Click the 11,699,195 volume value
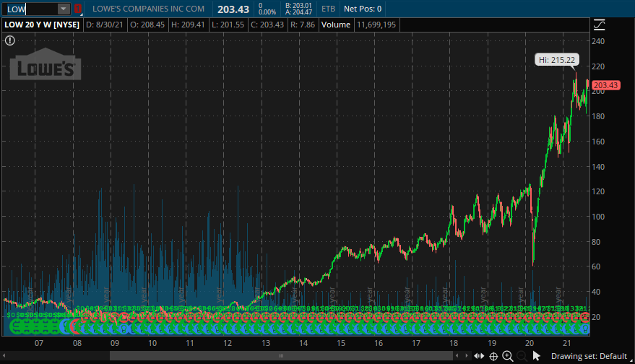635x364 pixels. pos(376,25)
